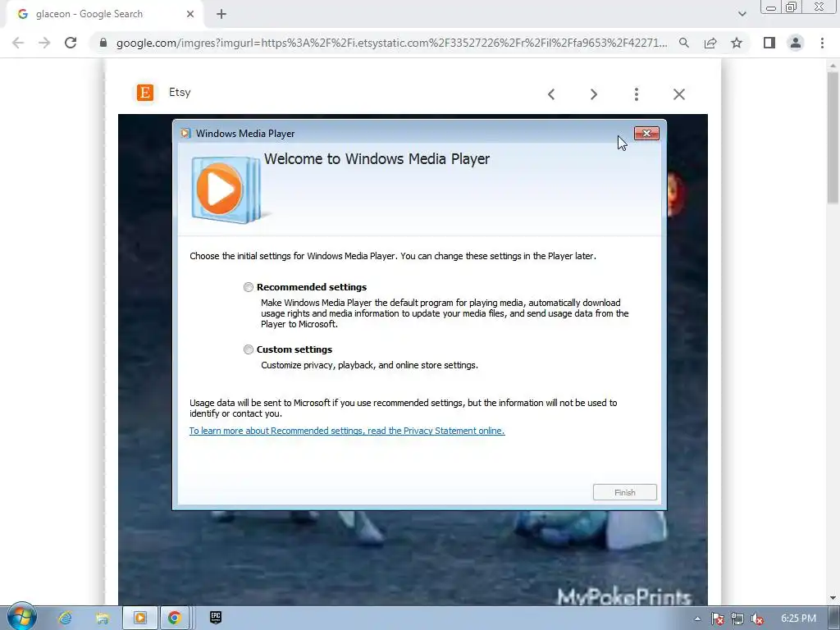Open Windows Explorer folder on taskbar
The height and width of the screenshot is (630, 840).
tap(102, 619)
